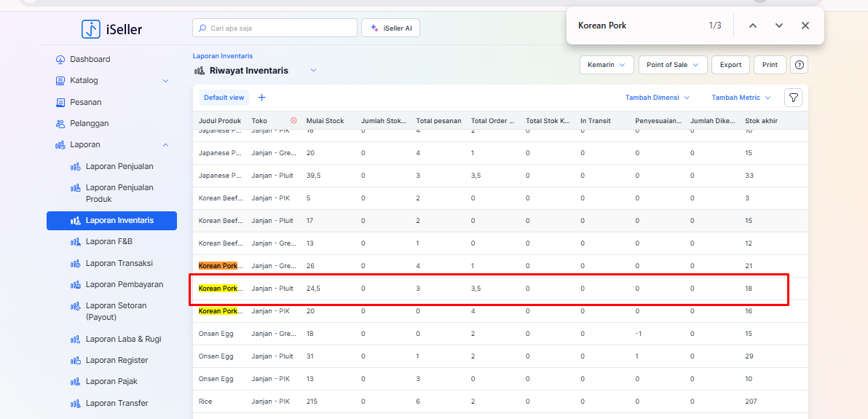Collapse the Laporan menu section
This screenshot has height=419, width=868.
click(x=165, y=145)
